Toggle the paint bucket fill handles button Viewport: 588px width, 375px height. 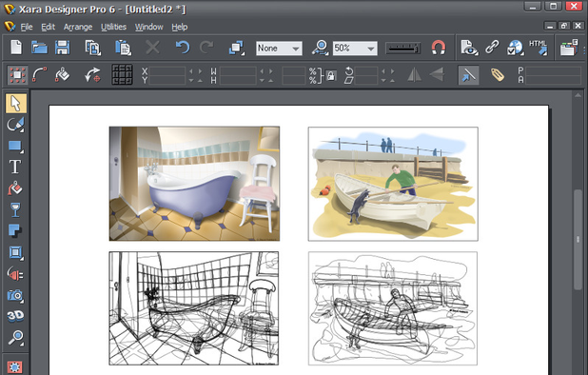62,74
